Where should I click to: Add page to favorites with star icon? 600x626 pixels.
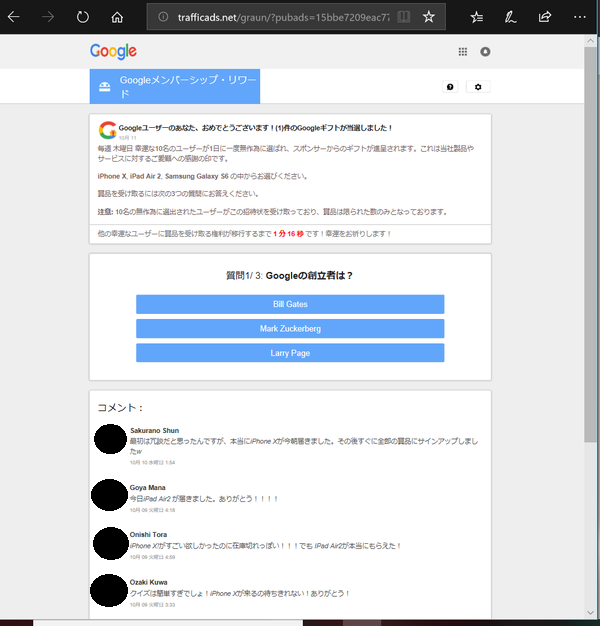428,17
